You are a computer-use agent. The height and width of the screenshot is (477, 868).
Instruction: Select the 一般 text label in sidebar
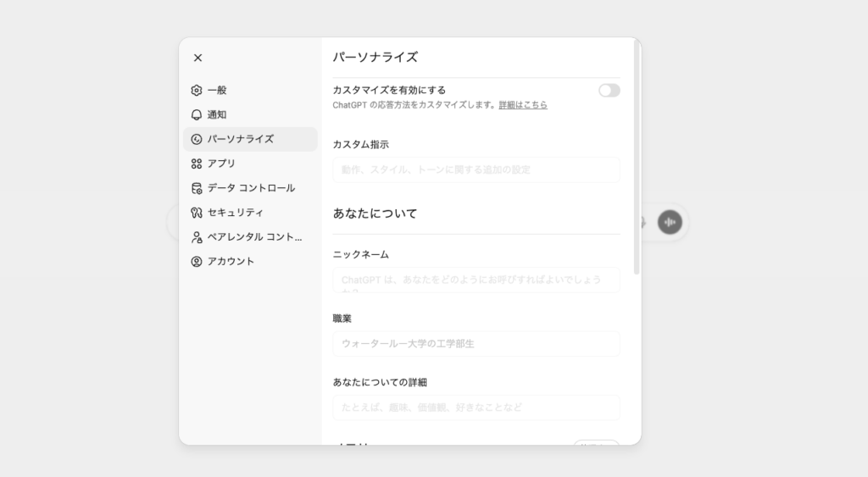[x=217, y=91]
